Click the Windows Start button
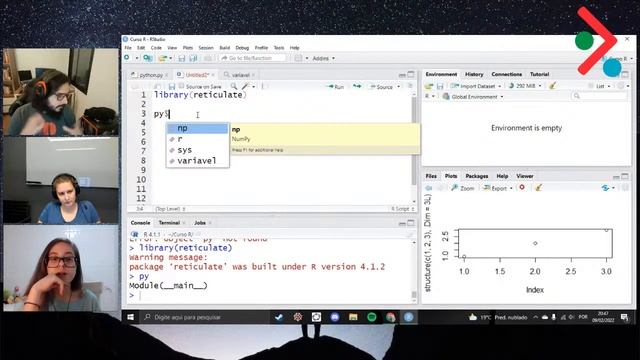This screenshot has height=360, width=640. tap(131, 317)
